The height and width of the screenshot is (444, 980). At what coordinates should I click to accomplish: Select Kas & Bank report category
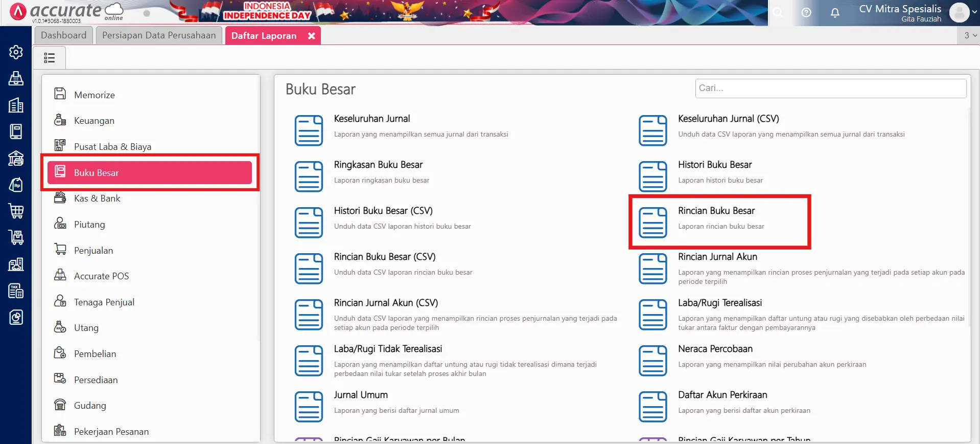click(x=97, y=198)
